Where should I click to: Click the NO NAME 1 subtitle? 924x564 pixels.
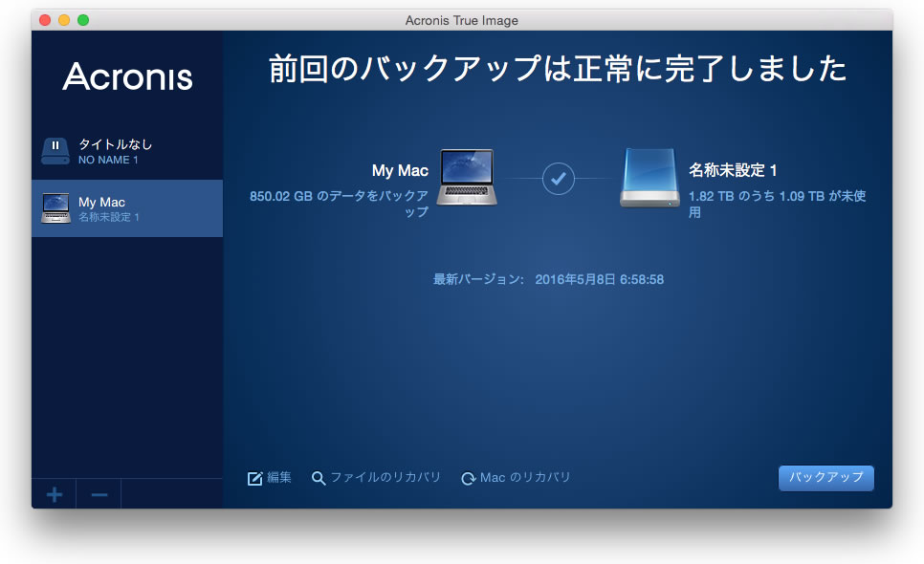coord(108,161)
